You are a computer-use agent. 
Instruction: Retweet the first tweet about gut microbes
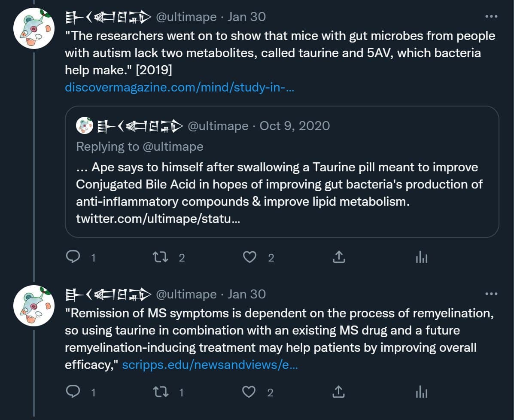click(160, 257)
